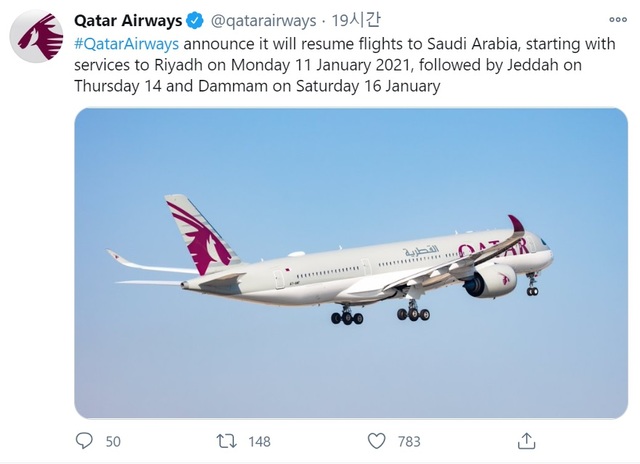
Task: Open the #QatarAirways hashtag link
Action: 126,43
